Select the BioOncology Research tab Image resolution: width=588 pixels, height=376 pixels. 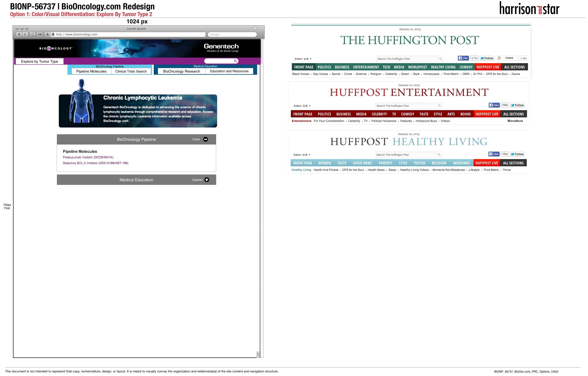[x=182, y=72]
